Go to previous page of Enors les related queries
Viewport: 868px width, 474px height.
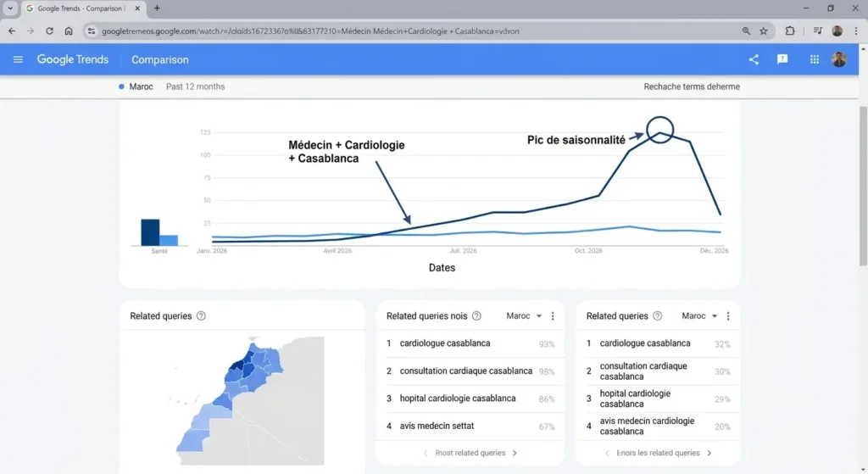[x=607, y=453]
